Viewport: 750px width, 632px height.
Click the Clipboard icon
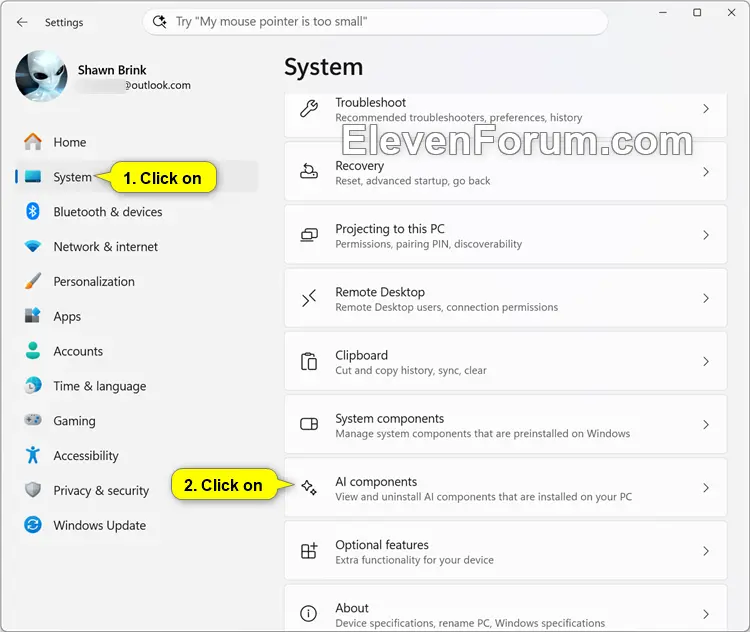click(309, 361)
